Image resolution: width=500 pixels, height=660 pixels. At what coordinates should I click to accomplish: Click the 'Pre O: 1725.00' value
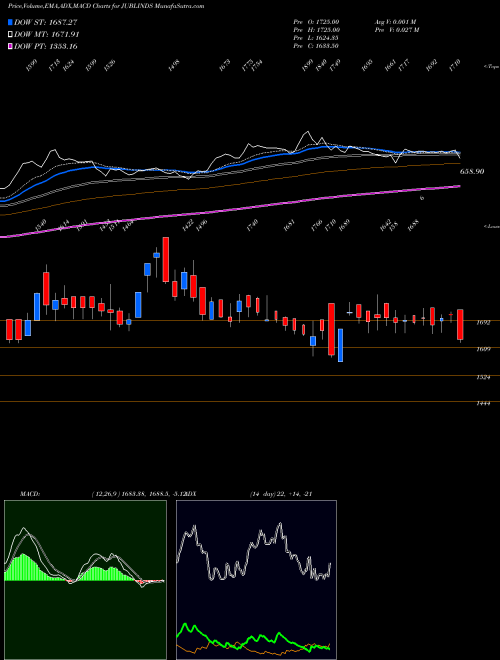coord(316,21)
